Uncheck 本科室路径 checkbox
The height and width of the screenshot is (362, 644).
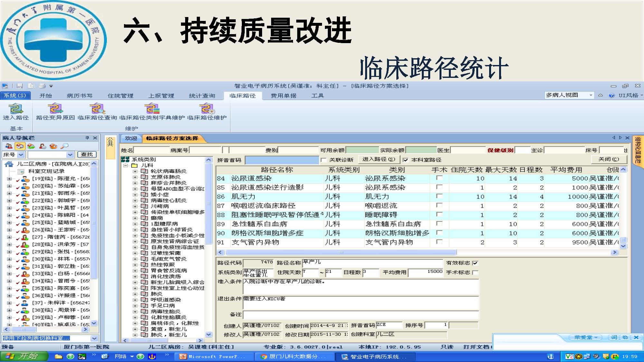[x=405, y=160]
